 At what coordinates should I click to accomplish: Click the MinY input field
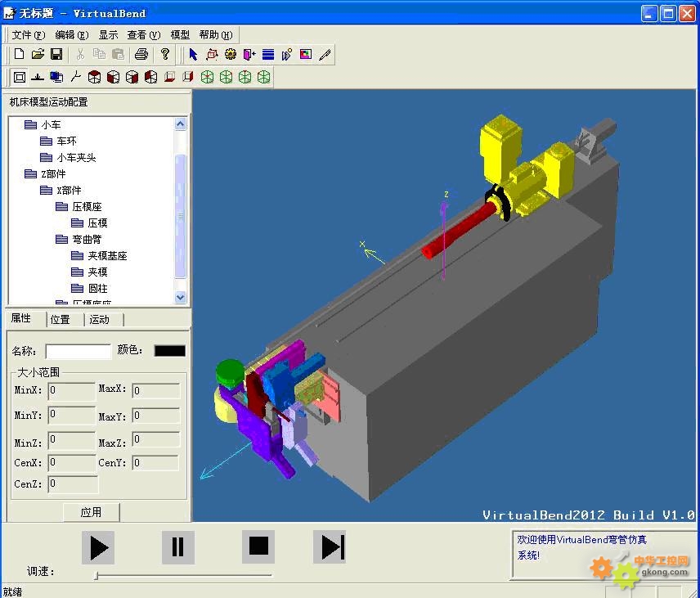(71, 415)
